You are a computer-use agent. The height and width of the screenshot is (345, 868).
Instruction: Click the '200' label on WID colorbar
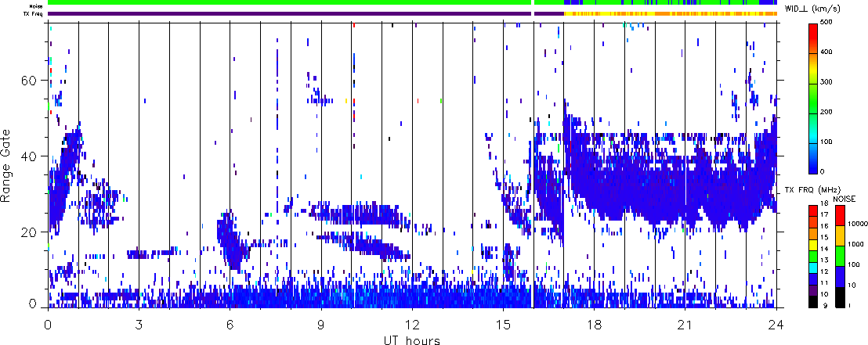pyautogui.click(x=826, y=113)
